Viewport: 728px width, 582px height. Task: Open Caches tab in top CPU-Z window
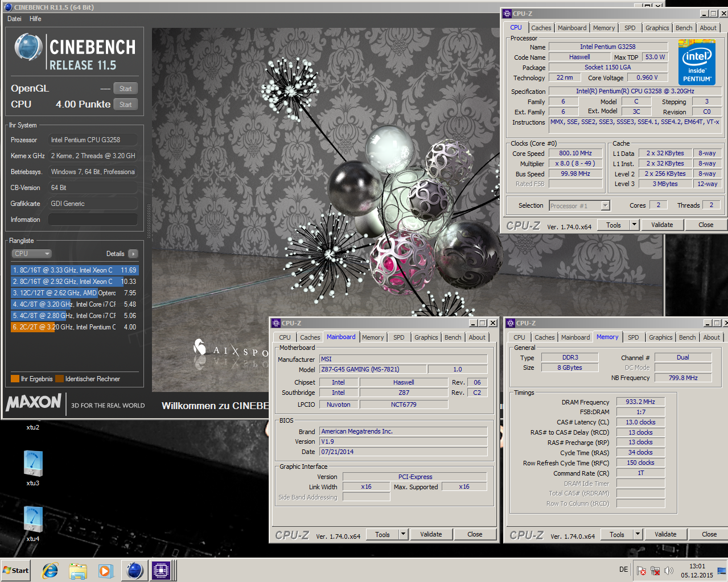pos(541,28)
